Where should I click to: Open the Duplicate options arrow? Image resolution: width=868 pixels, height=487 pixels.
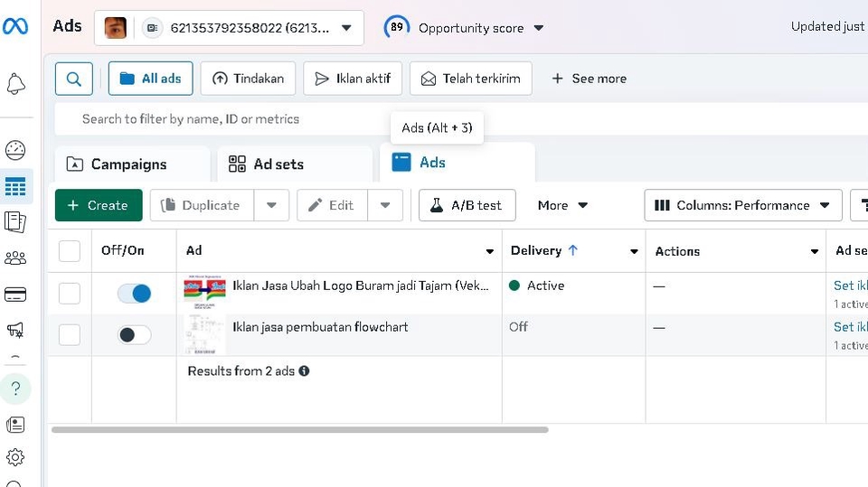[271, 205]
